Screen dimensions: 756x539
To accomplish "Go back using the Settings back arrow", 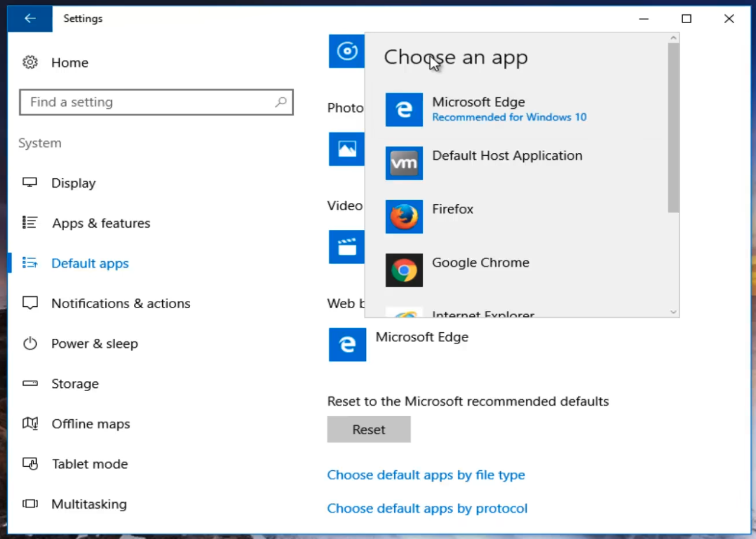I will 30,19.
